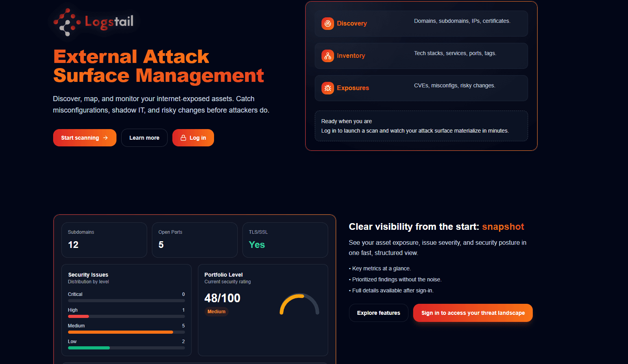Click the Critical severity progress bar
This screenshot has height=364, width=628.
126,301
